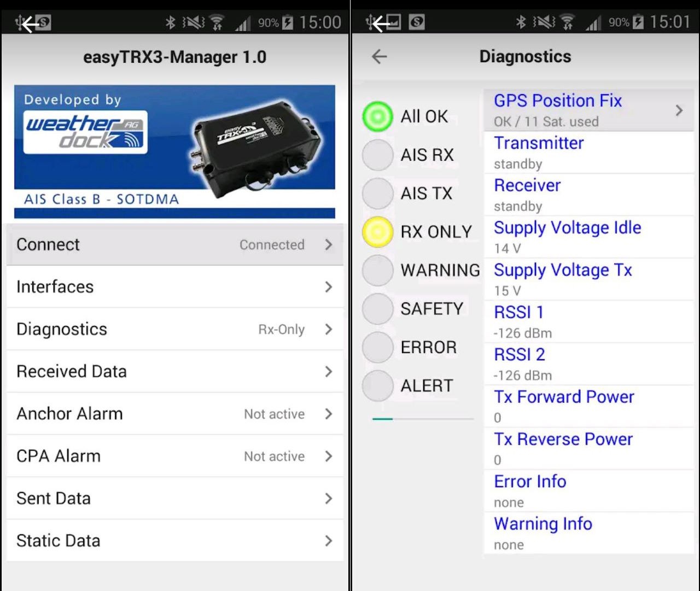Click the easyTRX3-Manager 1.0 title
Screen dimensions: 700x591
(174, 57)
